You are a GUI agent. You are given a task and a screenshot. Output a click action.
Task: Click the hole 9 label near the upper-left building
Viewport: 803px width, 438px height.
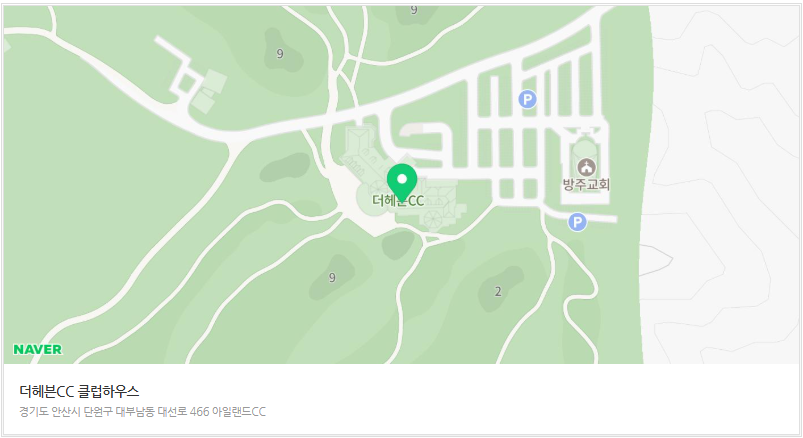(x=280, y=54)
